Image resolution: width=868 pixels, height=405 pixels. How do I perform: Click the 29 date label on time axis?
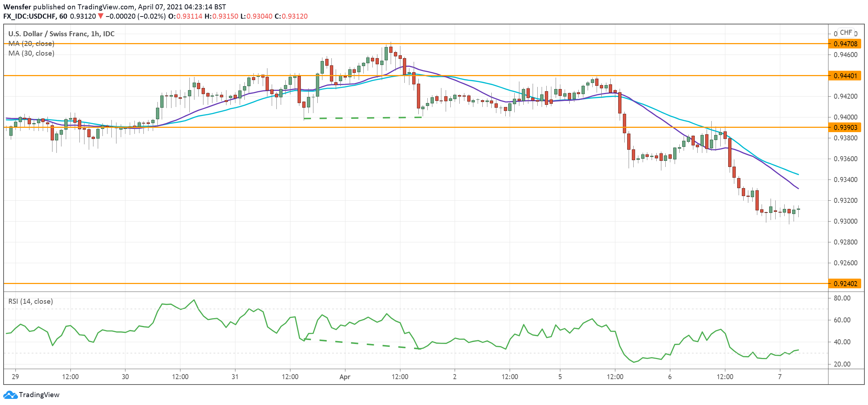click(x=15, y=377)
